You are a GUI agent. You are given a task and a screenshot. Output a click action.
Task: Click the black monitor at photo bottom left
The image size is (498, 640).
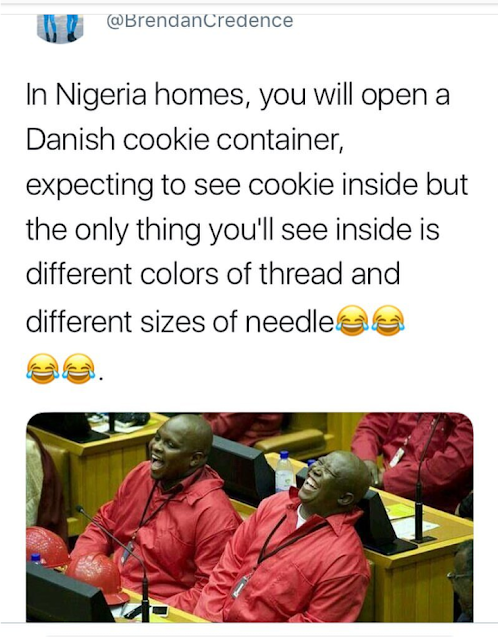(67, 593)
